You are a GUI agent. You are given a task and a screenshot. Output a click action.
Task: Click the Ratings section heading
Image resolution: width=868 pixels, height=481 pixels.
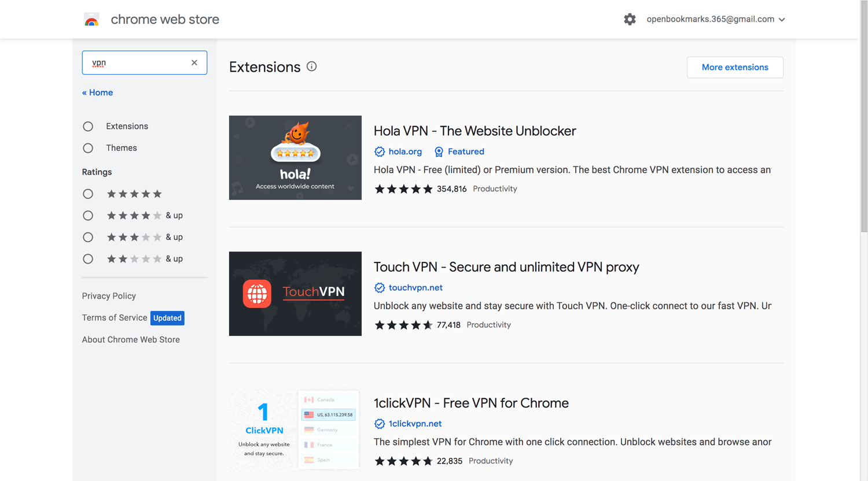(x=97, y=172)
